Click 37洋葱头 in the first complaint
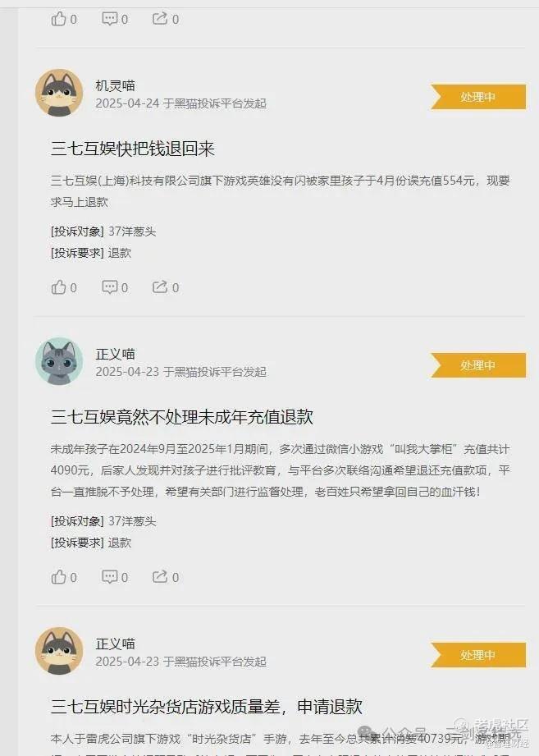 [x=132, y=231]
